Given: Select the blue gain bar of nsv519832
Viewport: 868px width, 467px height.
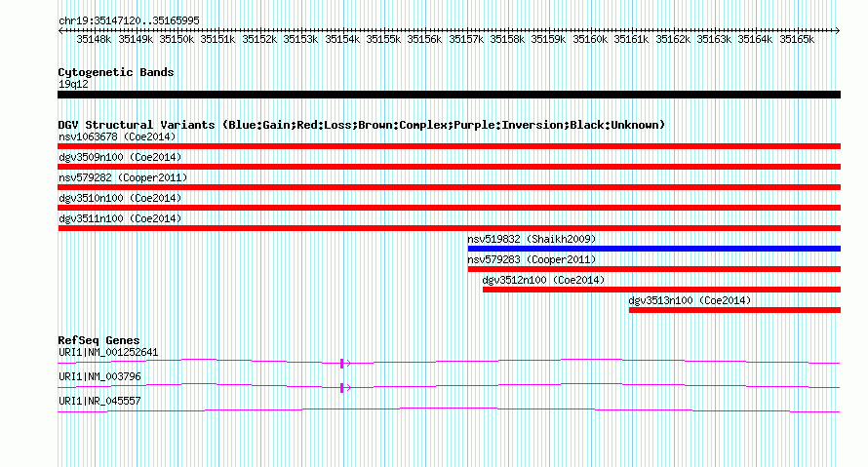Looking at the screenshot, I should pos(654,249).
